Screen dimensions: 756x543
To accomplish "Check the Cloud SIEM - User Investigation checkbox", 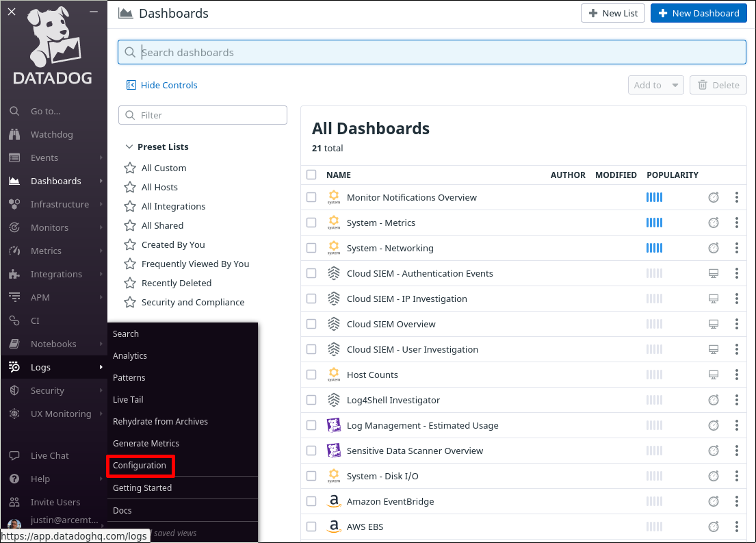I will pyautogui.click(x=311, y=349).
